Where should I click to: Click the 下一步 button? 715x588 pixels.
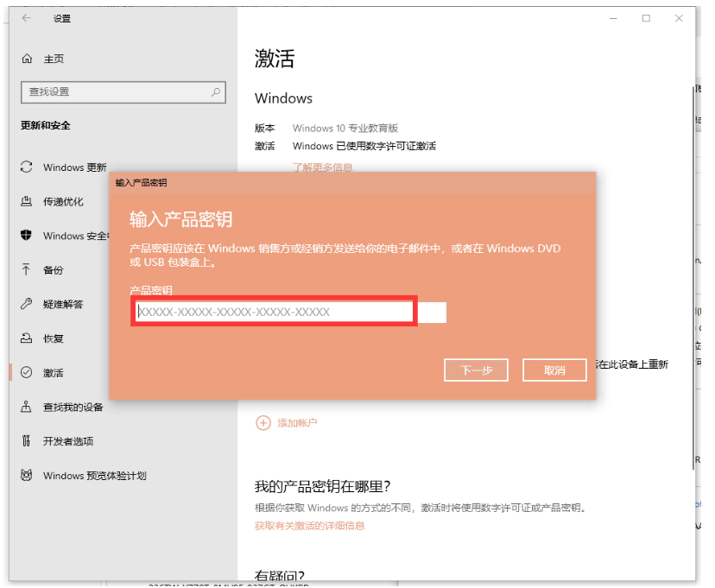point(476,370)
